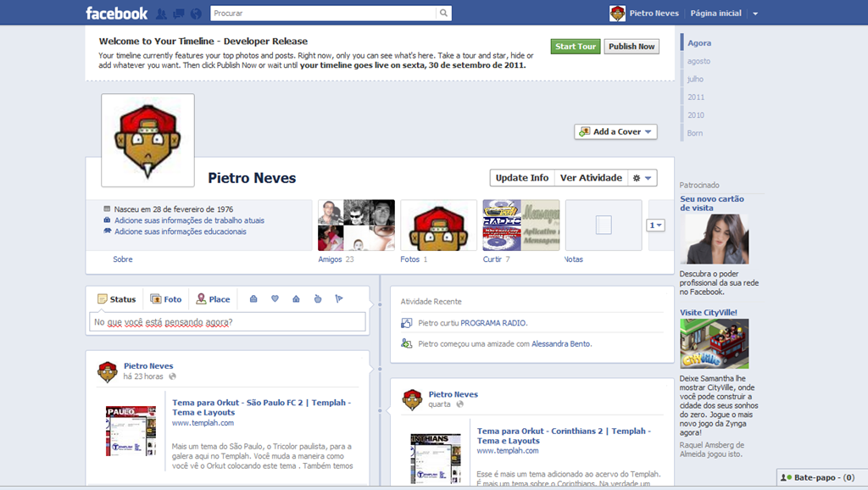
Task: Jump to julho in timeline navigator
Action: click(x=695, y=79)
